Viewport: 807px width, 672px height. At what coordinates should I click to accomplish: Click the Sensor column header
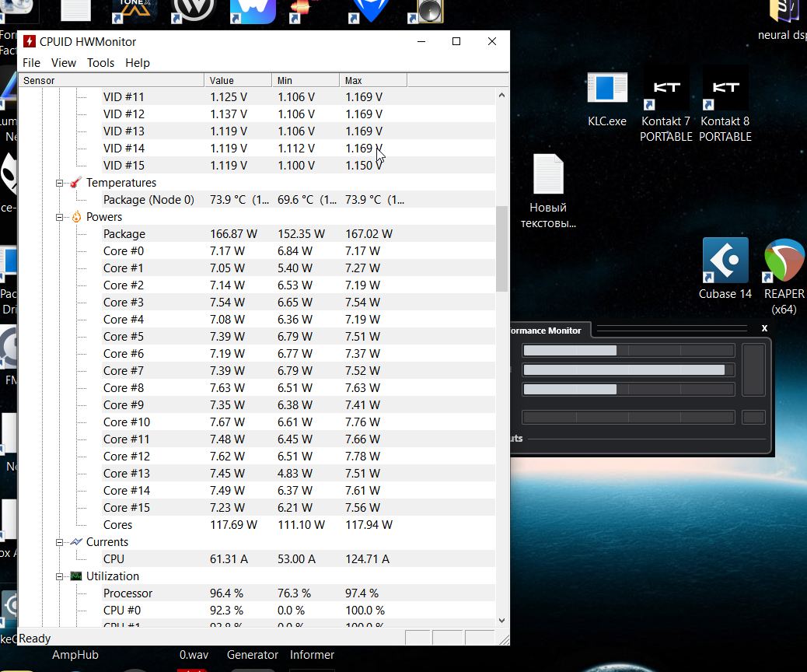click(x=111, y=80)
